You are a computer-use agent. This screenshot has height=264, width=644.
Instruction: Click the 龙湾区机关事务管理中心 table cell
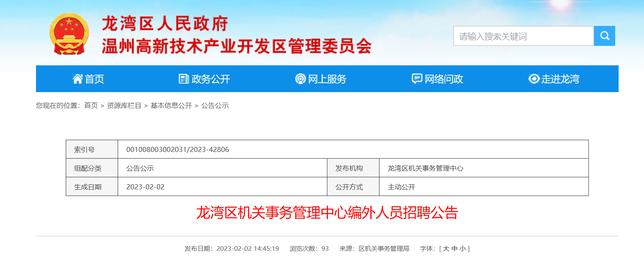(425, 168)
